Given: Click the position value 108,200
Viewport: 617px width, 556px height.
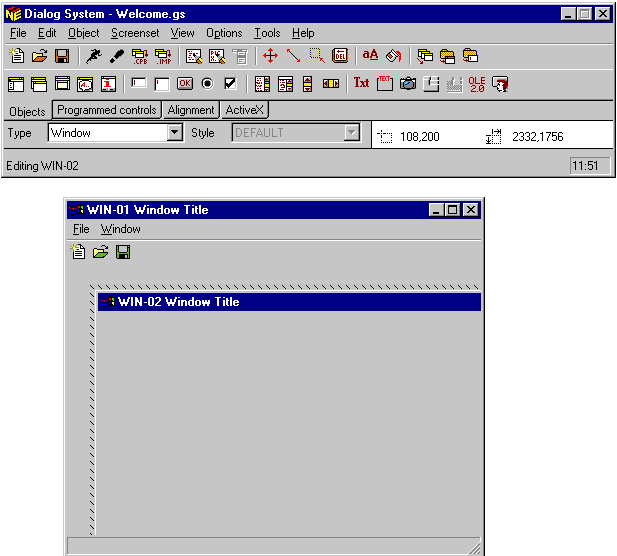Looking at the screenshot, I should (x=419, y=137).
